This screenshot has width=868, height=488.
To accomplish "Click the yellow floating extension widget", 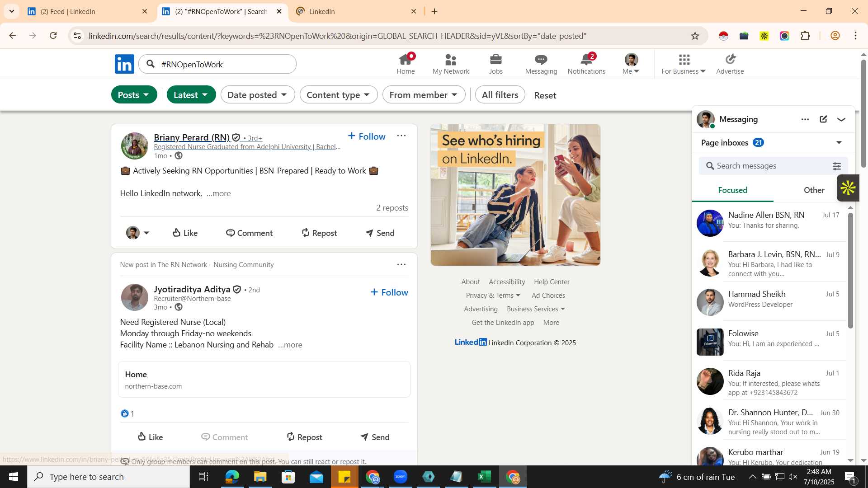I will [x=848, y=188].
